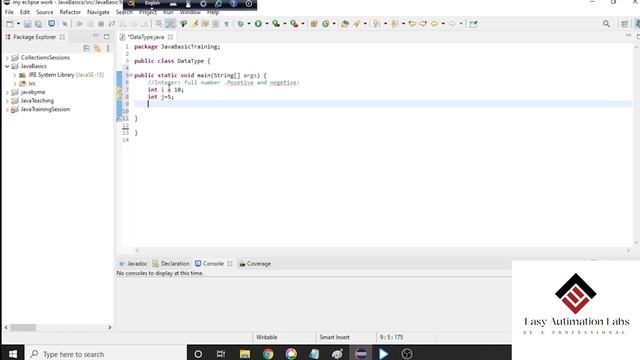Click the Open Type toolbar icon
The height and width of the screenshot is (360, 640).
click(x=345, y=24)
